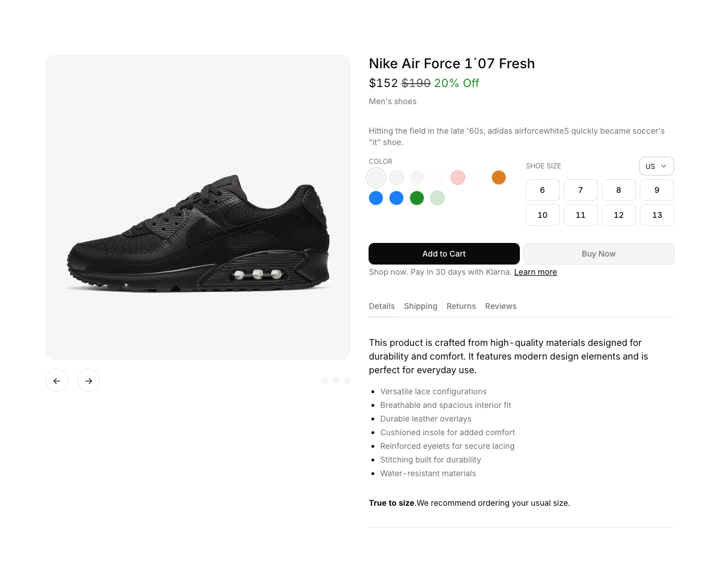This screenshot has width=728, height=582.
Task: Select shoe size 13
Action: pos(656,215)
